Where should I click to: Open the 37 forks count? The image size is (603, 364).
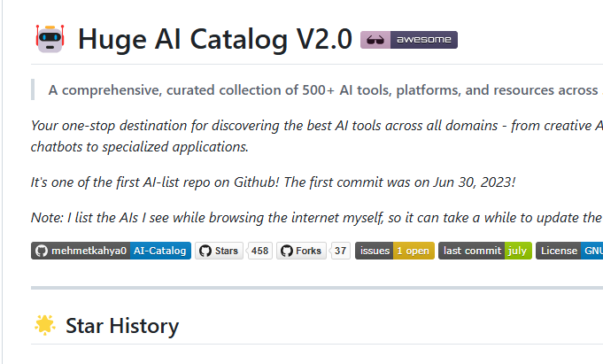[340, 251]
